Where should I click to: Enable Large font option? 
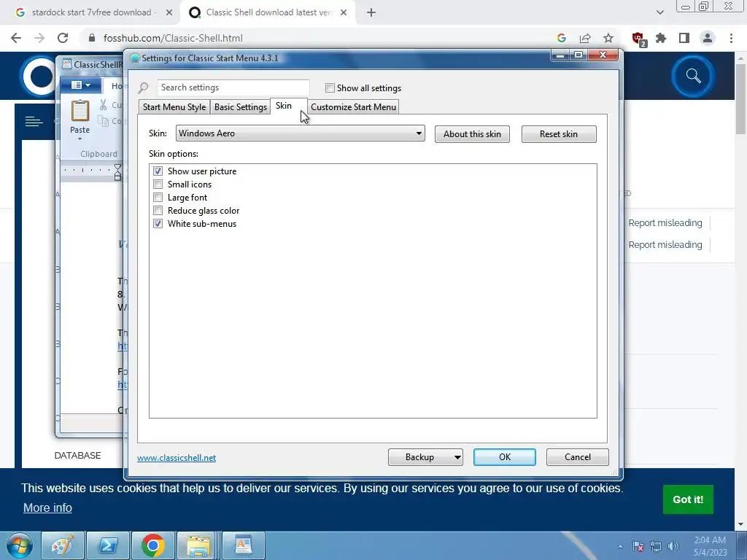(158, 197)
